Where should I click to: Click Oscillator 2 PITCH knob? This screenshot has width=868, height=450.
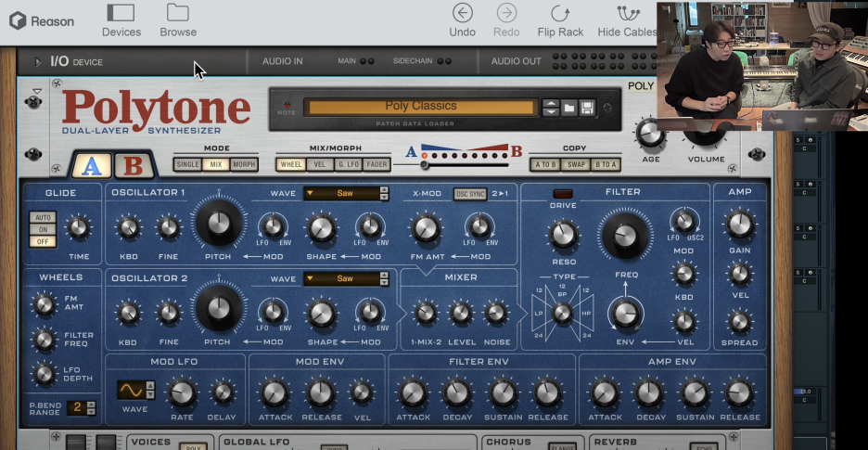219,307
